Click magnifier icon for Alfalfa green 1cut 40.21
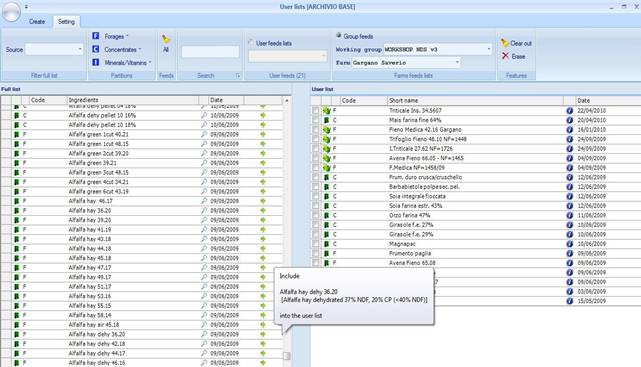 (x=204, y=134)
